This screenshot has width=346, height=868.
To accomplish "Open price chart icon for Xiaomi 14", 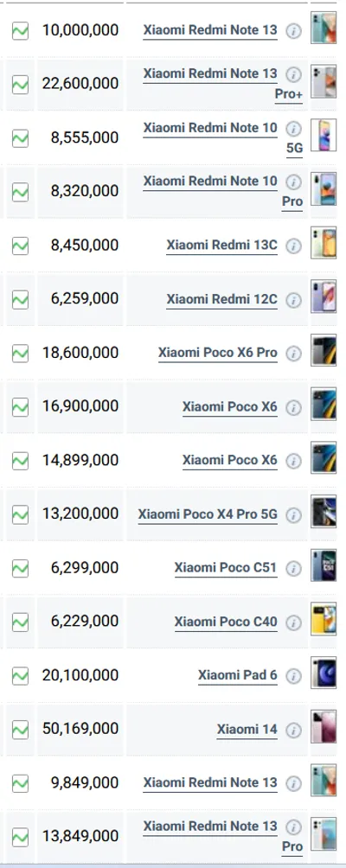I will (20, 730).
